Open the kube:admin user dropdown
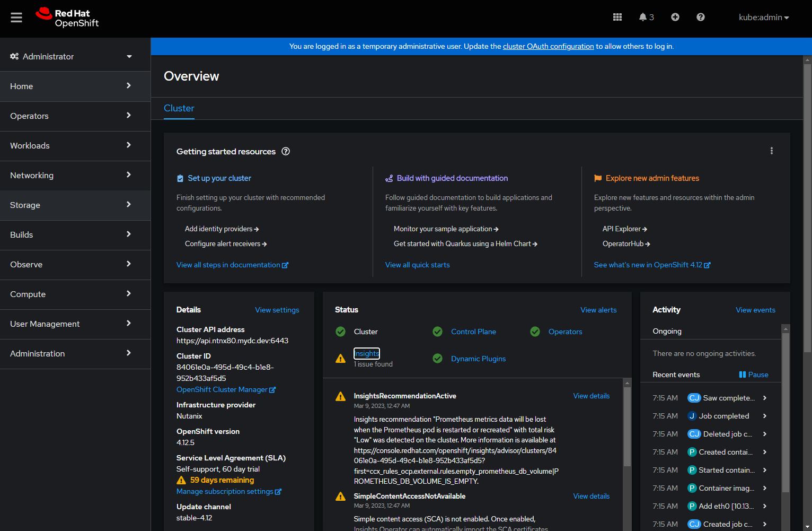 (764, 18)
